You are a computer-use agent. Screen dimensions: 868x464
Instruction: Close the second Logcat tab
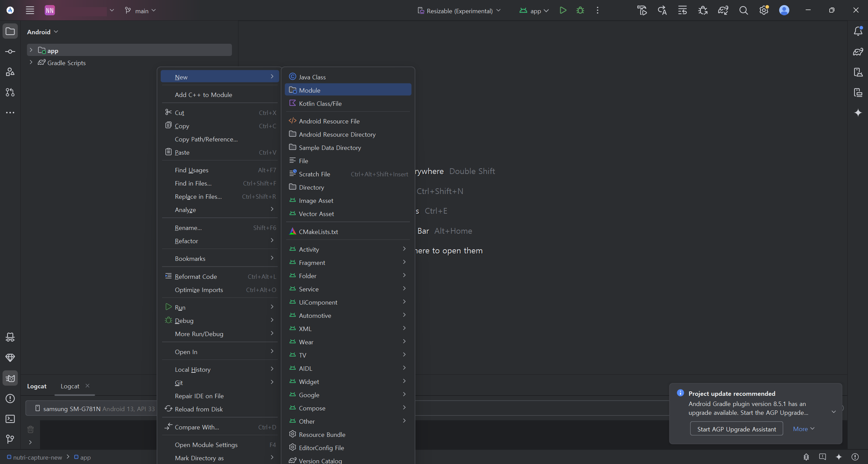87,386
